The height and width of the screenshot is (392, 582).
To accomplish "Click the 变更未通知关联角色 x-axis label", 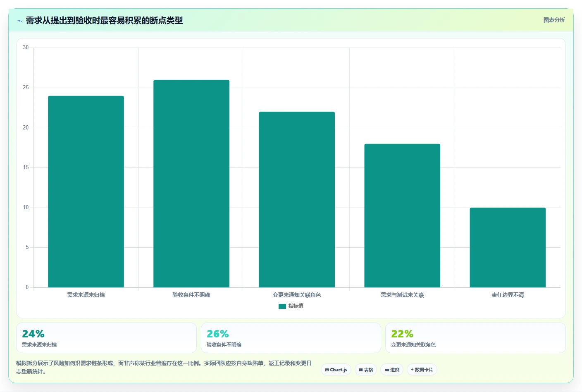I will tap(297, 295).
